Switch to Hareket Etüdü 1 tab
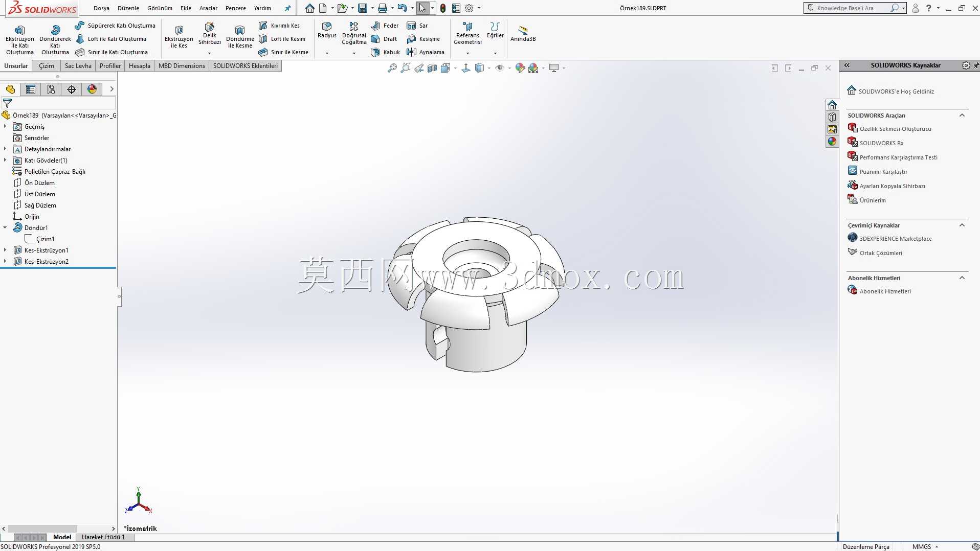This screenshot has width=980, height=551. tap(103, 537)
